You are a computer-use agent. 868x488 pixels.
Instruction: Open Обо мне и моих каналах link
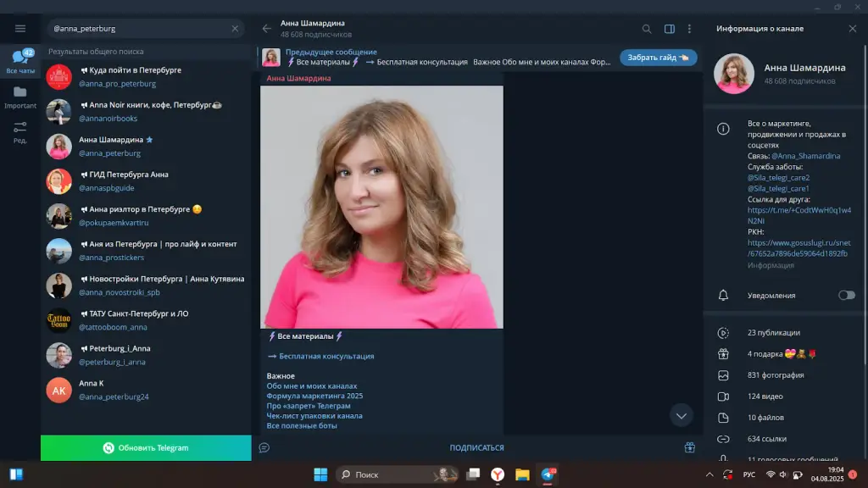click(x=312, y=386)
